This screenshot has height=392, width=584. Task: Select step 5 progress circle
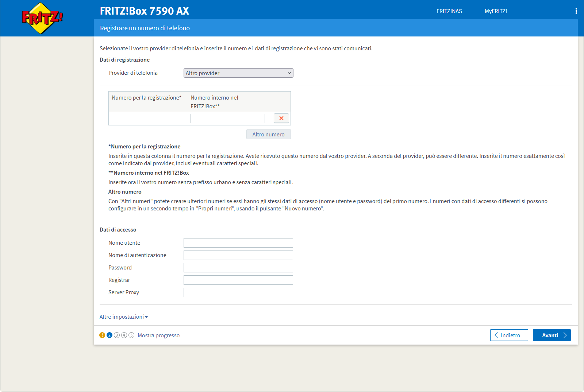(131, 335)
